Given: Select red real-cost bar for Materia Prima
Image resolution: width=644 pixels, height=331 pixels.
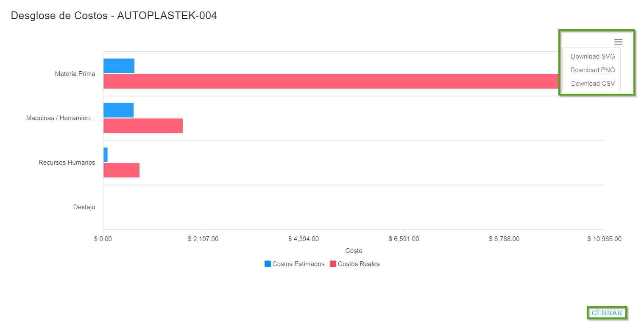Looking at the screenshot, I should [331, 81].
